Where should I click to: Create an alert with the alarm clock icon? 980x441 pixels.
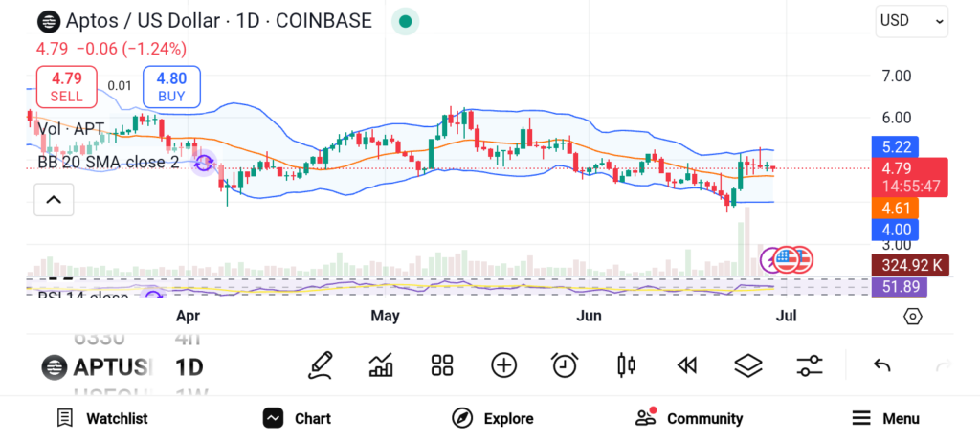click(x=565, y=364)
